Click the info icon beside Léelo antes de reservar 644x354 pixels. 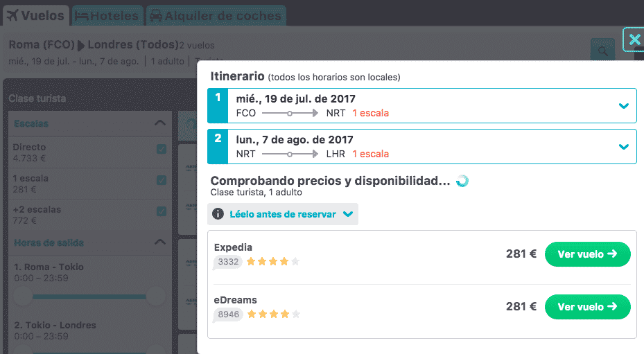218,214
